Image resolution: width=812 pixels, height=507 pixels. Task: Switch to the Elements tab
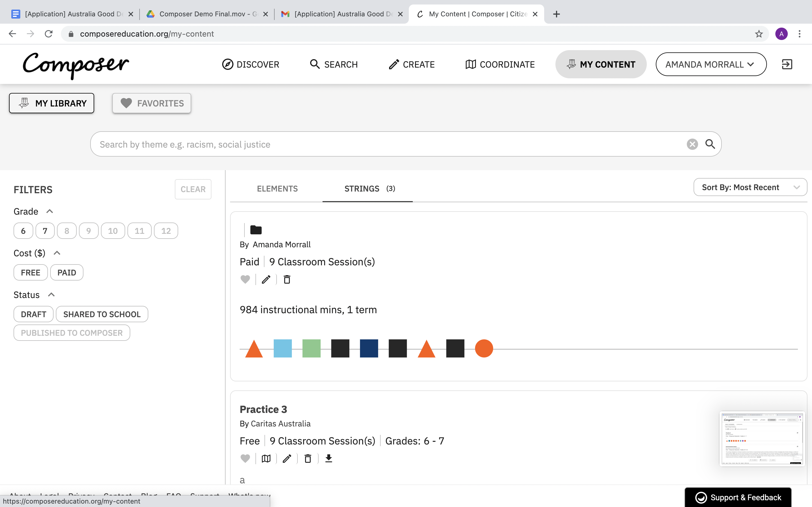(277, 189)
